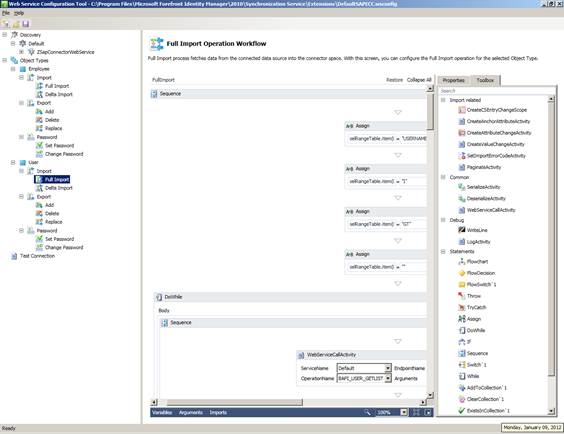Switch to the Properties tab
The image size is (564, 434).
click(454, 80)
